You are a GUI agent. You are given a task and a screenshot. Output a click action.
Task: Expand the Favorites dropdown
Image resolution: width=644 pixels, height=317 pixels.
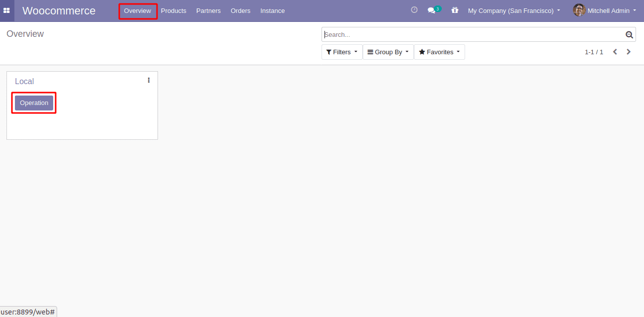(x=439, y=52)
